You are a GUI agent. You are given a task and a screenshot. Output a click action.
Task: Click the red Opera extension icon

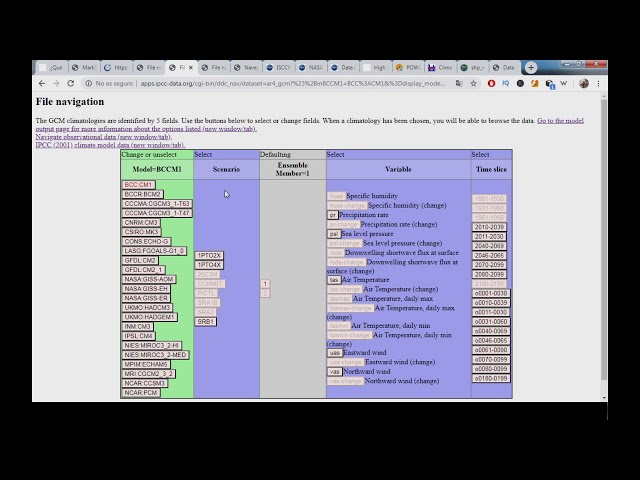[491, 83]
